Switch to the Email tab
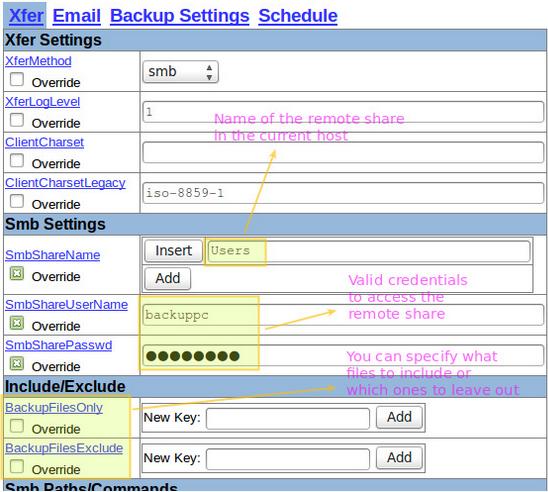This screenshot has height=492, width=548. click(x=77, y=16)
